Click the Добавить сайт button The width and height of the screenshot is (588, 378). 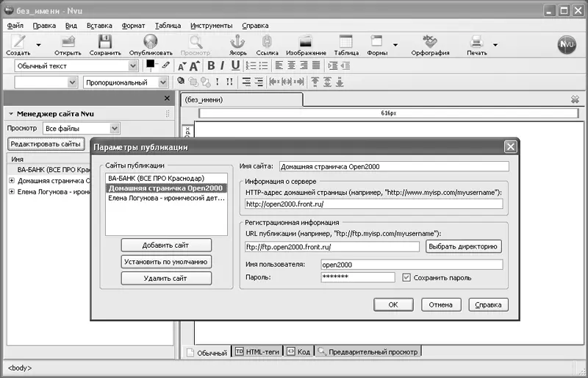point(166,245)
